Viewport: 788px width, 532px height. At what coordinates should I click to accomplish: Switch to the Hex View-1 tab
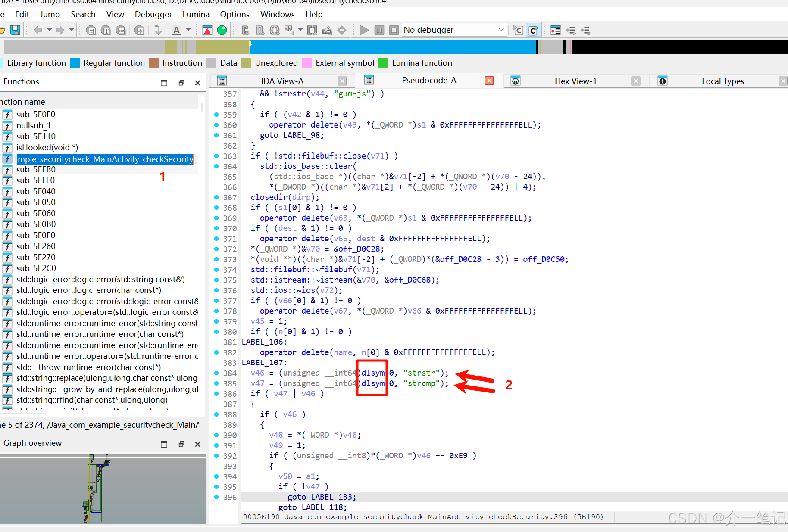click(x=575, y=81)
